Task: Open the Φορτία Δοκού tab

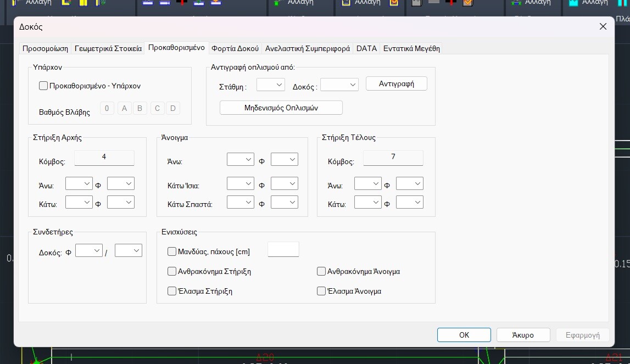Action: click(235, 48)
